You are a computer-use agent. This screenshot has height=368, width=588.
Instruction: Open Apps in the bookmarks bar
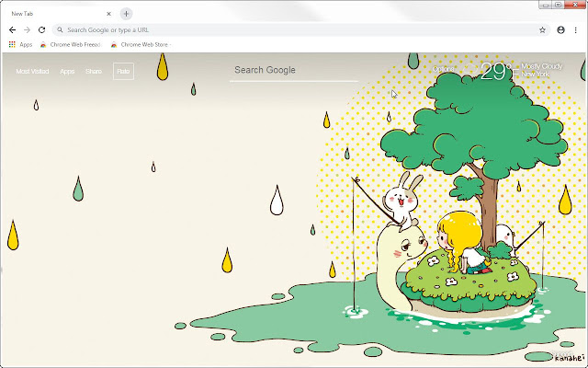point(20,45)
